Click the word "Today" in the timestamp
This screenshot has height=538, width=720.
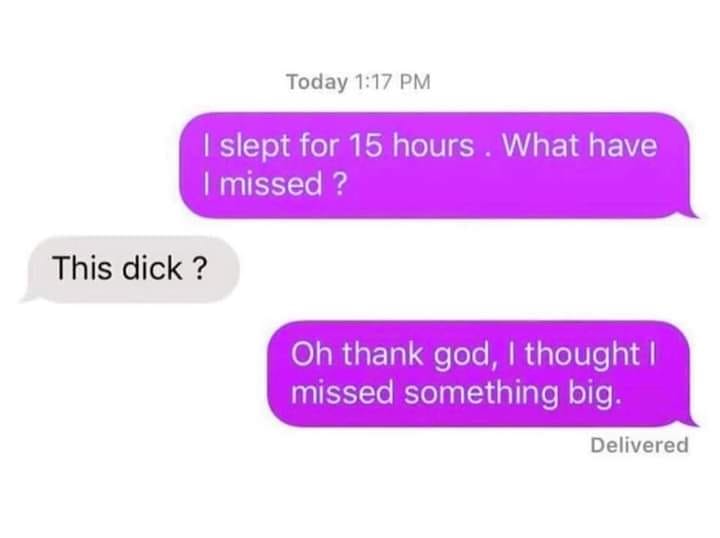tap(317, 83)
